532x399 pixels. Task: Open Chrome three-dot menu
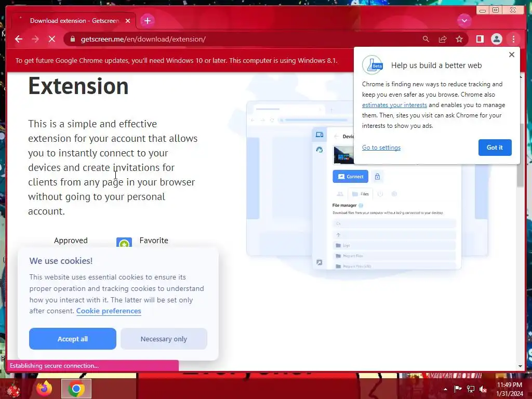pos(513,39)
